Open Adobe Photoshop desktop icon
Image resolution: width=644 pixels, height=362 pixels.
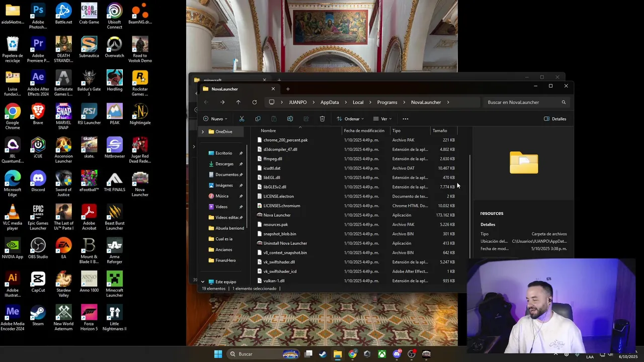point(38,17)
